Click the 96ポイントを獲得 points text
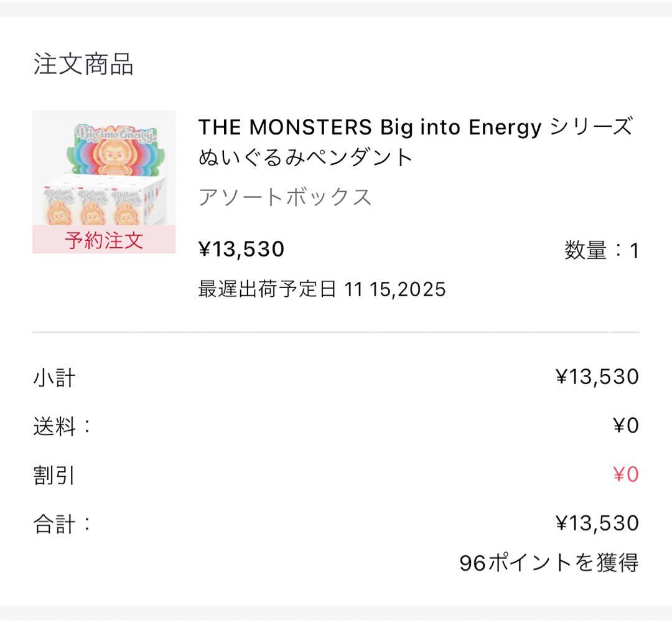 click(549, 563)
